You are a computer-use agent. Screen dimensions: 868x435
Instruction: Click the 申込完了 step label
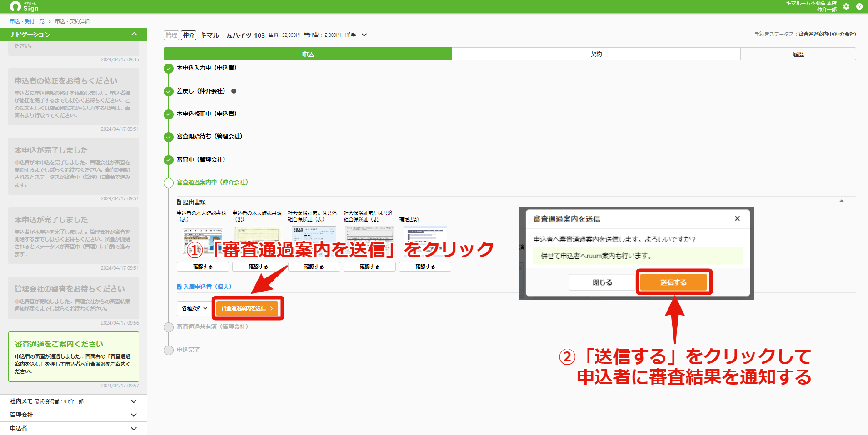click(x=188, y=350)
